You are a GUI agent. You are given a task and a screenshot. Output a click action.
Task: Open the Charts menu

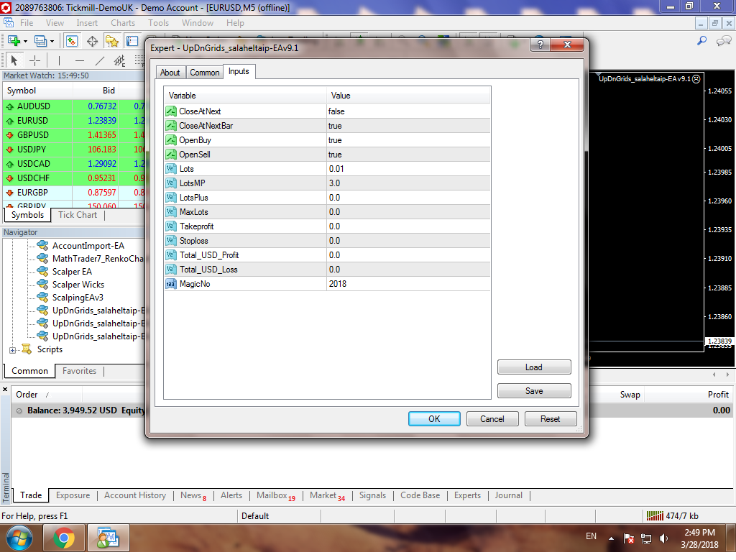[x=123, y=22]
